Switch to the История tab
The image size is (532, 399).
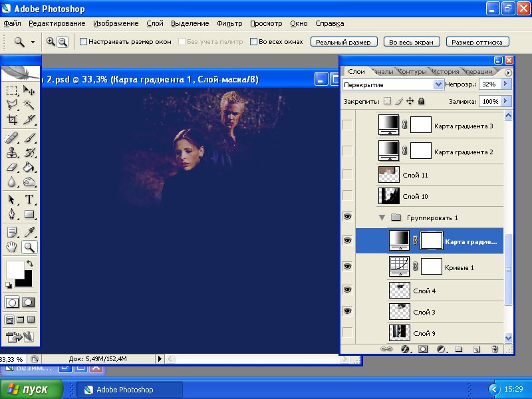pos(444,71)
